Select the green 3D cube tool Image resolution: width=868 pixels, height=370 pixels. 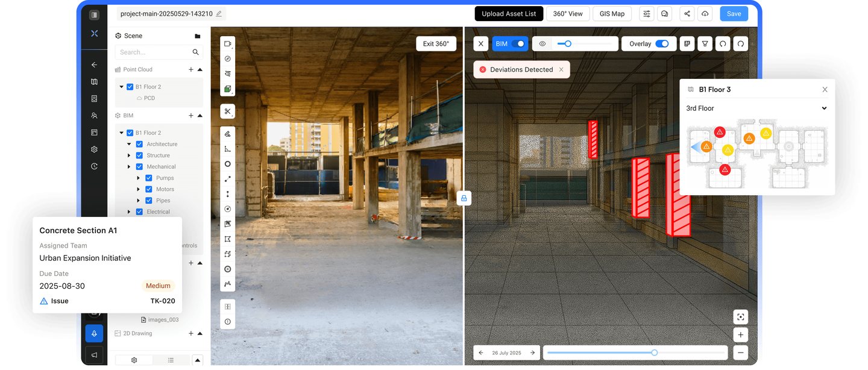coord(227,89)
